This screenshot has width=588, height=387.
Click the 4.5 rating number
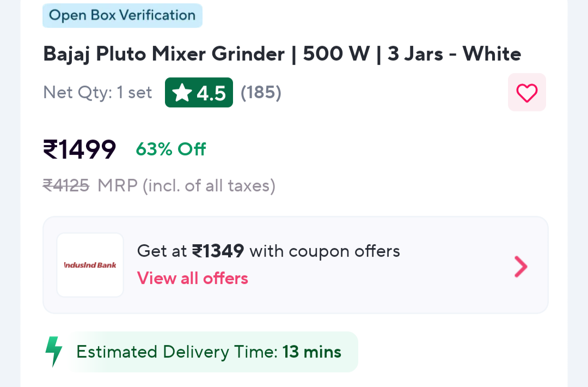(211, 94)
